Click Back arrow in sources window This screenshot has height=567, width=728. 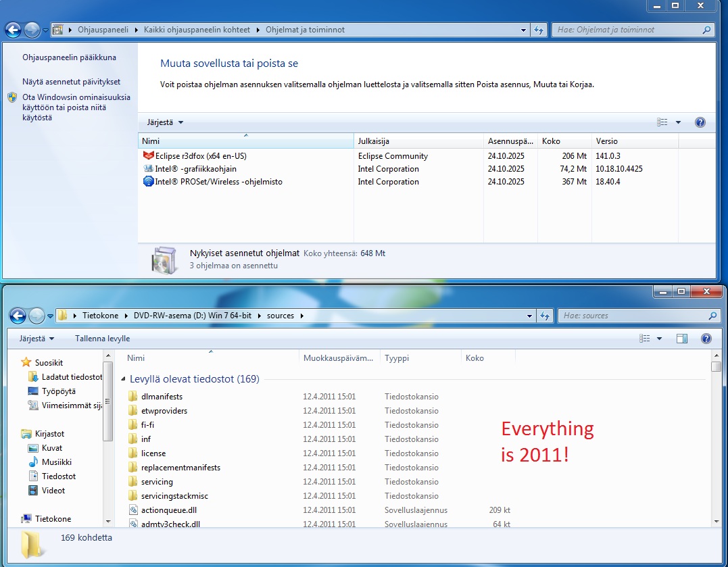[x=18, y=316]
